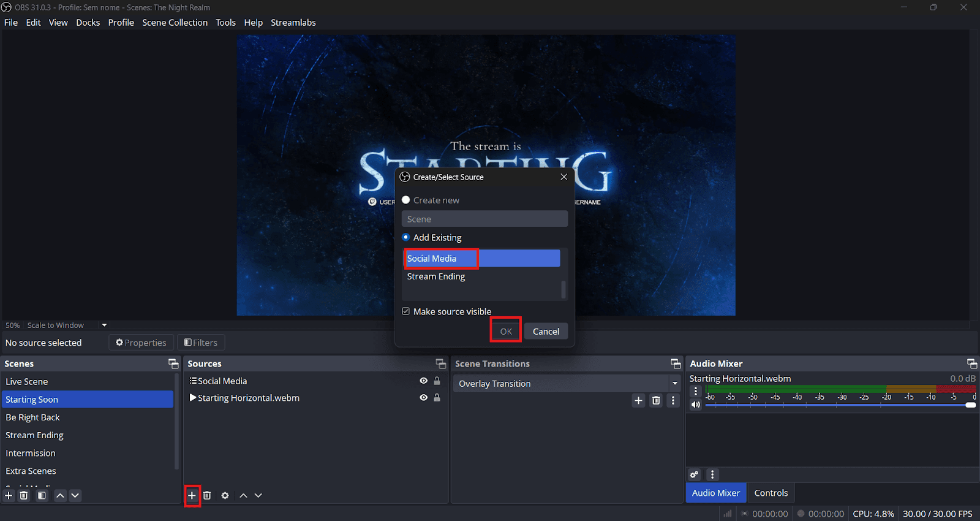Image resolution: width=980 pixels, height=521 pixels.
Task: Select the Be Right Back scene
Action: (x=88, y=417)
